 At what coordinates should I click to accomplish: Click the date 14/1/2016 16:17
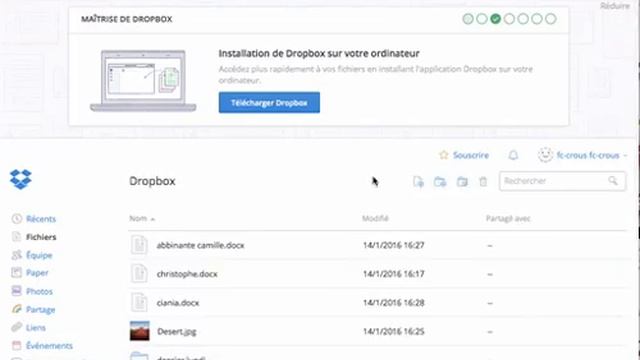[394, 274]
